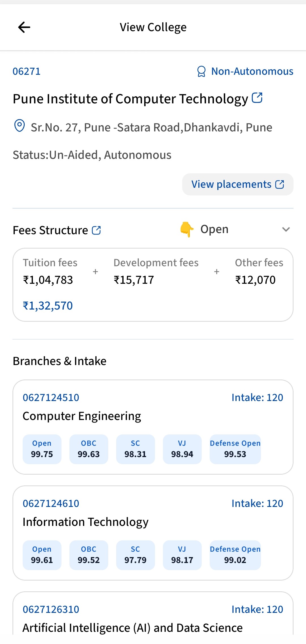Tap Status: Un-Aided, Autonomous text
This screenshot has height=644, width=306.
(92, 155)
